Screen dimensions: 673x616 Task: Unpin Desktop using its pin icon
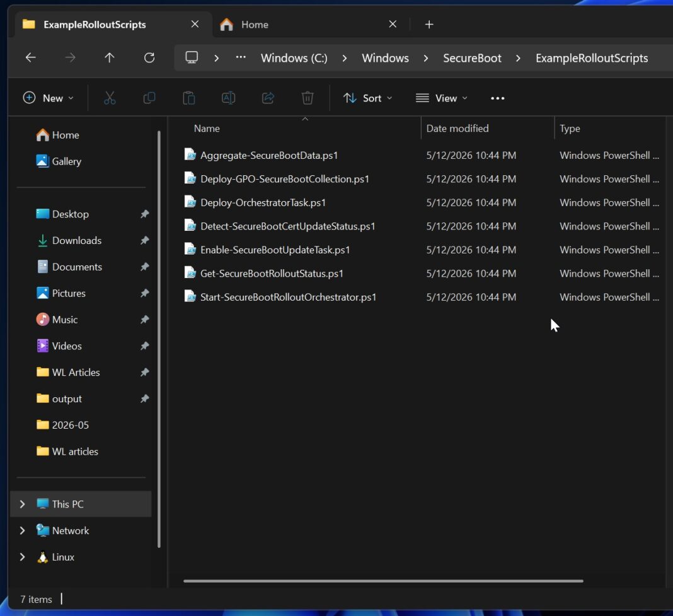145,214
